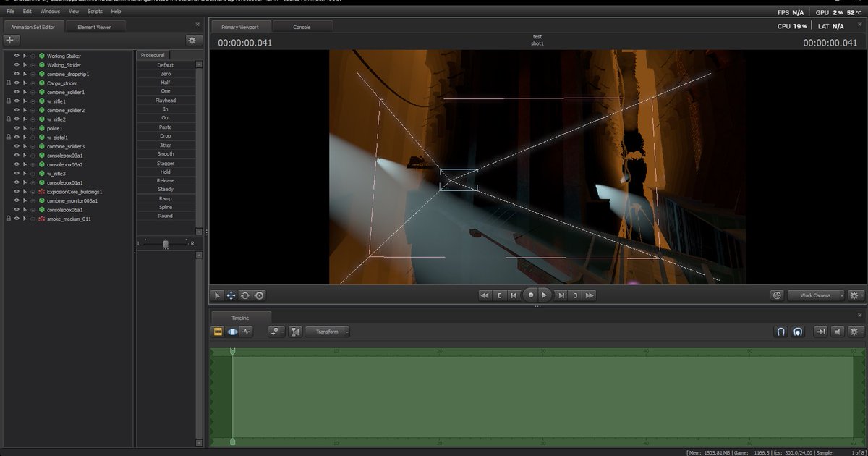Click the bookmark key icon in timeline toolbar

[276, 332]
